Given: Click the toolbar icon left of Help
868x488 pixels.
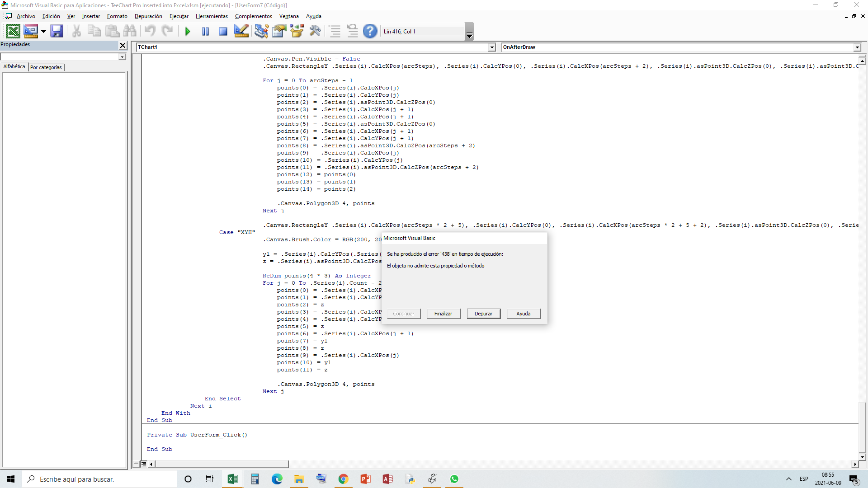Looking at the screenshot, I should pyautogui.click(x=352, y=31).
